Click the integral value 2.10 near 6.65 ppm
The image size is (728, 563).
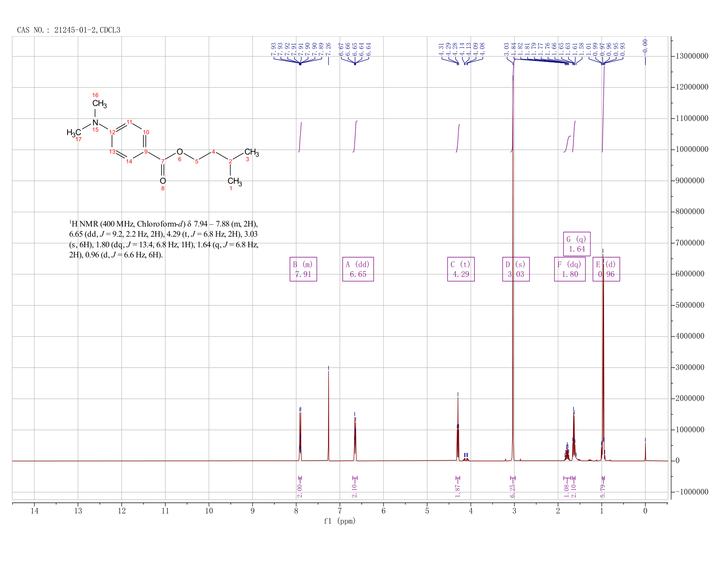[354, 491]
